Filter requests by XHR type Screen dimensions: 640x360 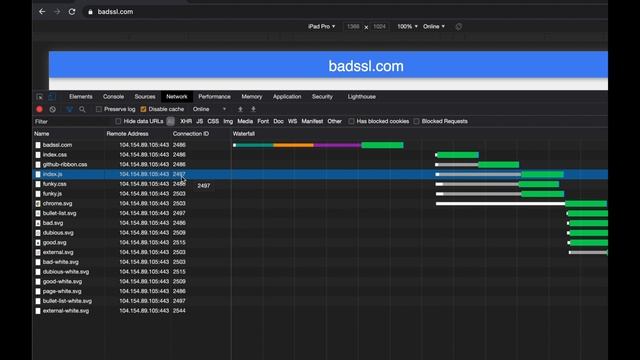pos(186,121)
